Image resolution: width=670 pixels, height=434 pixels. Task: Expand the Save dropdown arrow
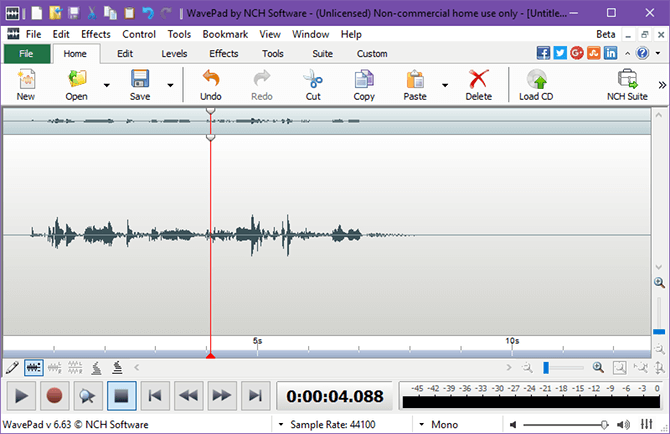[170, 85]
